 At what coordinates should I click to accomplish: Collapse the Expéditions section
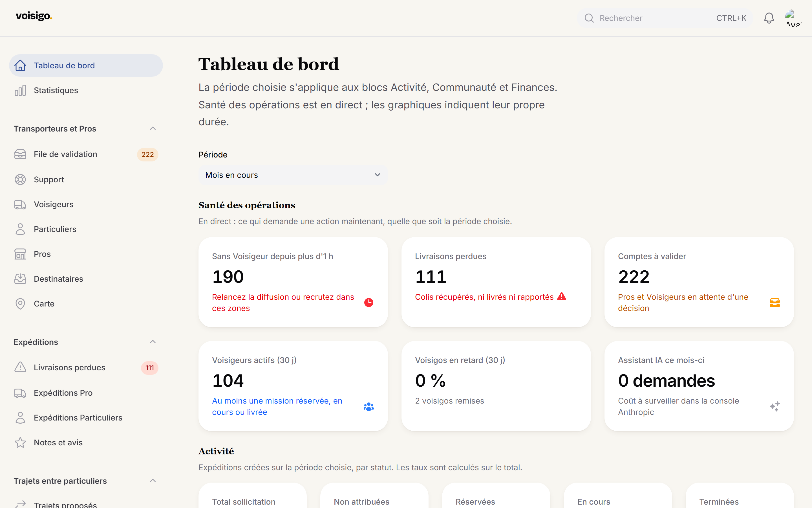(x=153, y=342)
